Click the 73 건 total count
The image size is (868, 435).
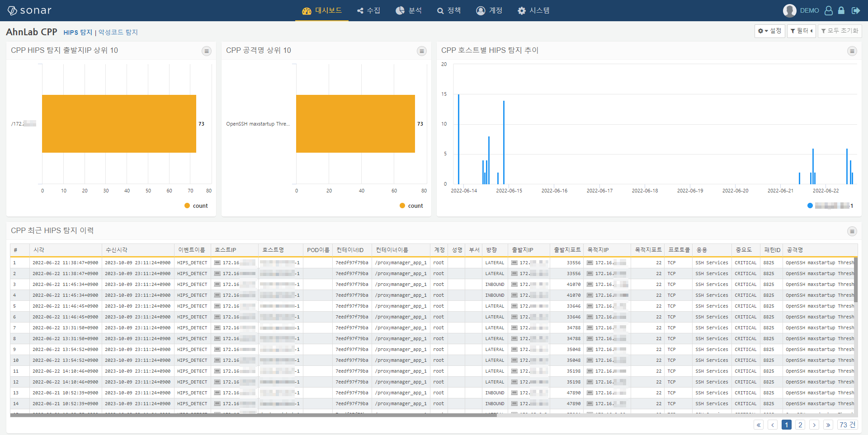[x=847, y=425]
